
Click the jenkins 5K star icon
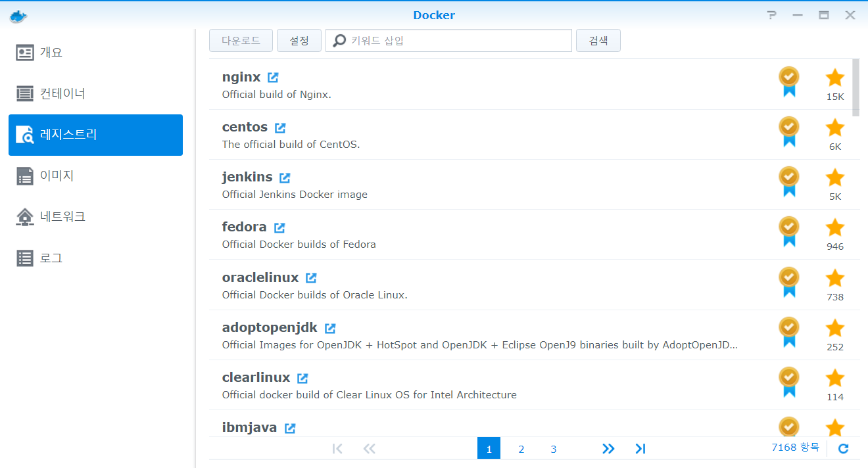pyautogui.click(x=835, y=177)
